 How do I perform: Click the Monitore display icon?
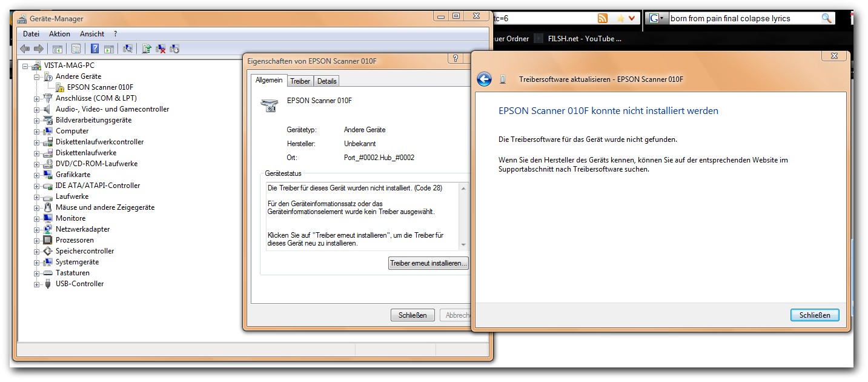[x=48, y=218]
